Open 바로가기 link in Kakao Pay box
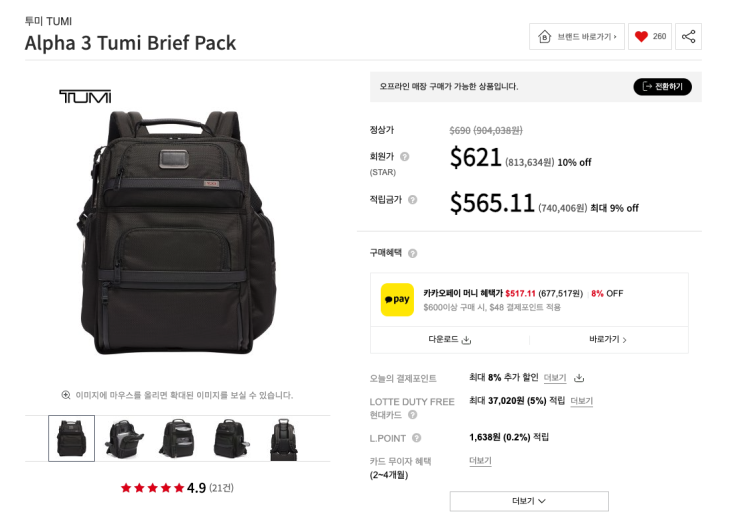 pyautogui.click(x=608, y=339)
